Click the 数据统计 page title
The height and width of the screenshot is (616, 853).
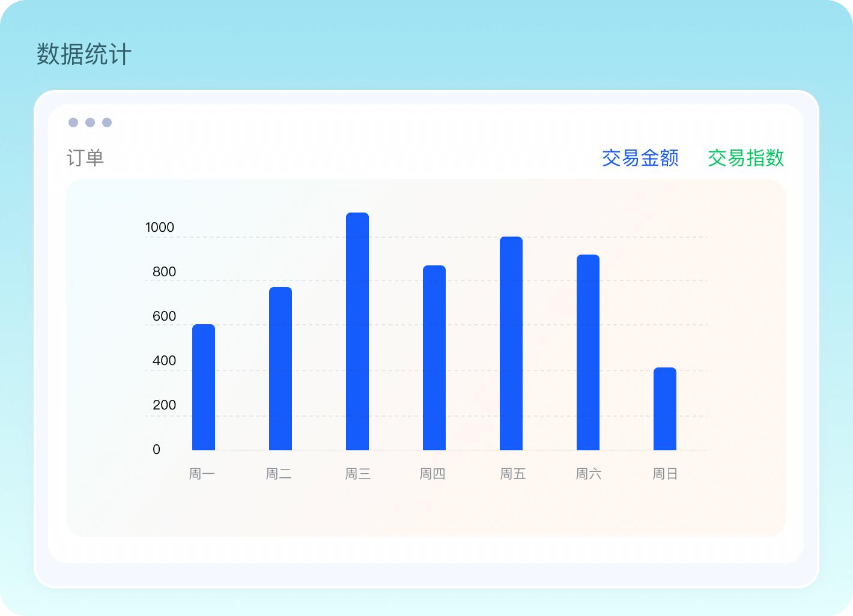click(x=84, y=54)
